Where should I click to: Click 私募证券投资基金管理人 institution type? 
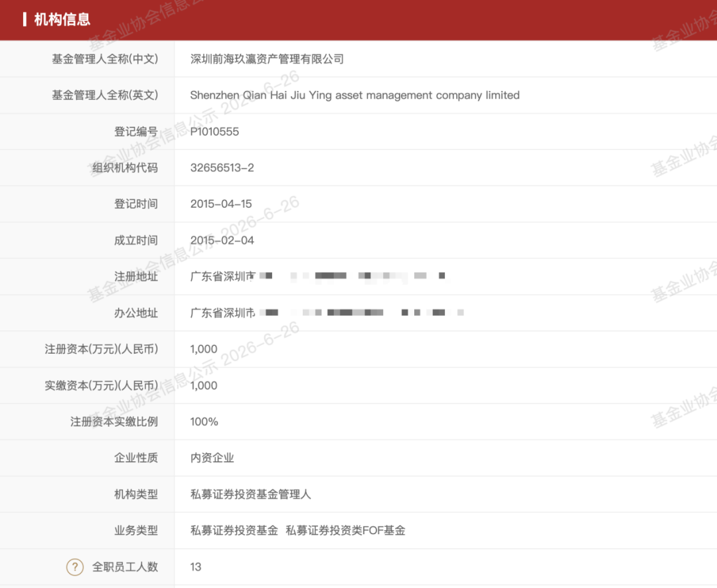pyautogui.click(x=250, y=494)
